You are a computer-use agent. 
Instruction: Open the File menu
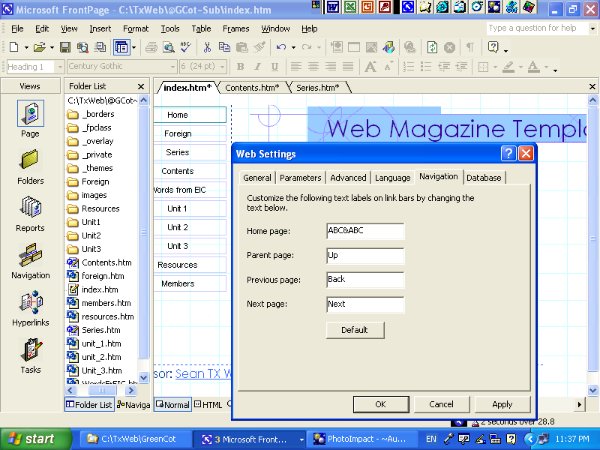pyautogui.click(x=17, y=29)
